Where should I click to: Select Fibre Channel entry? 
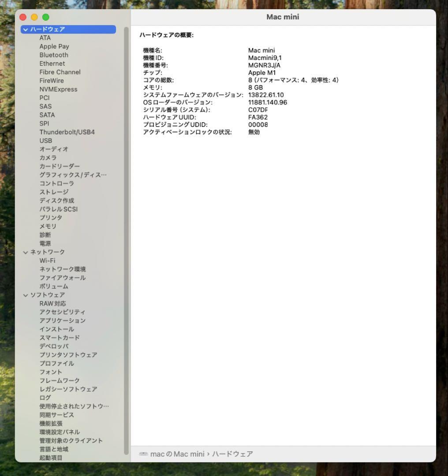(60, 72)
